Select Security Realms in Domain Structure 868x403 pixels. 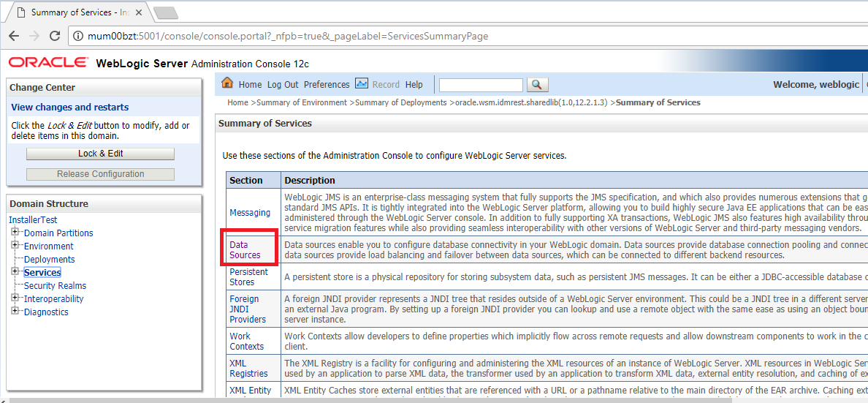(x=55, y=285)
